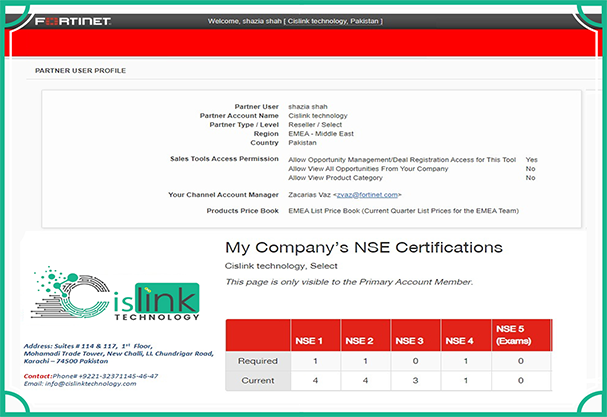The height and width of the screenshot is (417, 607).
Task: Click the 'Products Price Book' label
Action: coord(242,211)
